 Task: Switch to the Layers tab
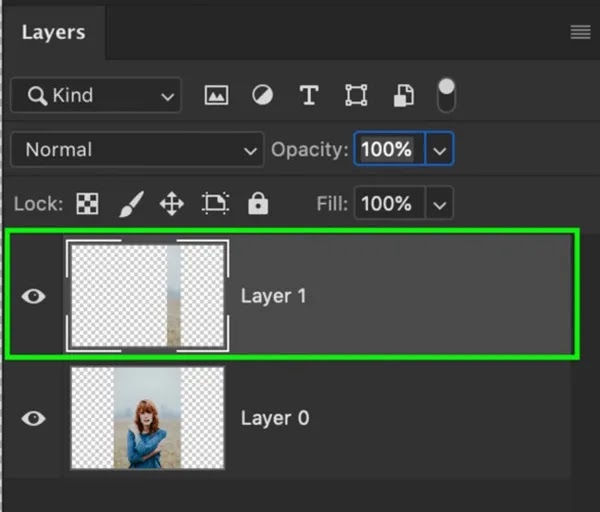(53, 33)
